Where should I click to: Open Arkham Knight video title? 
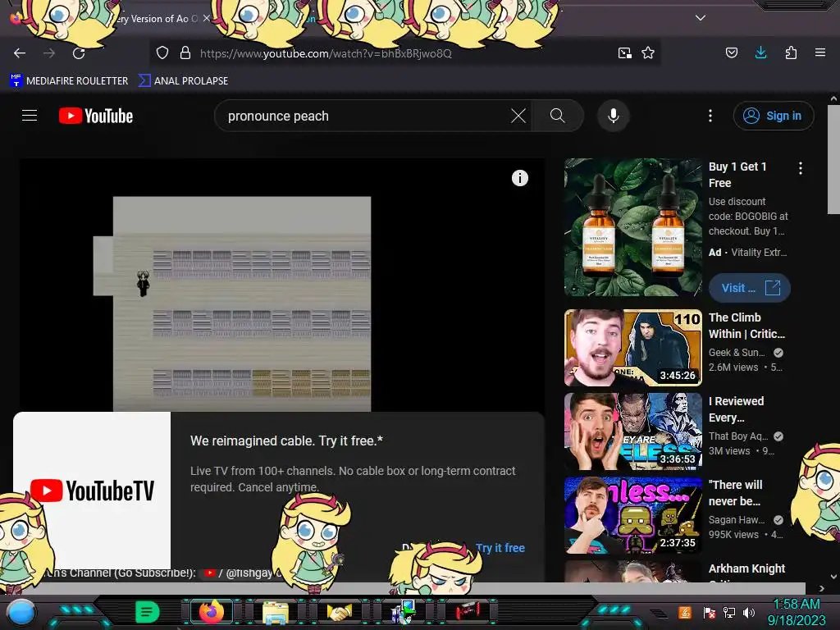(x=746, y=568)
